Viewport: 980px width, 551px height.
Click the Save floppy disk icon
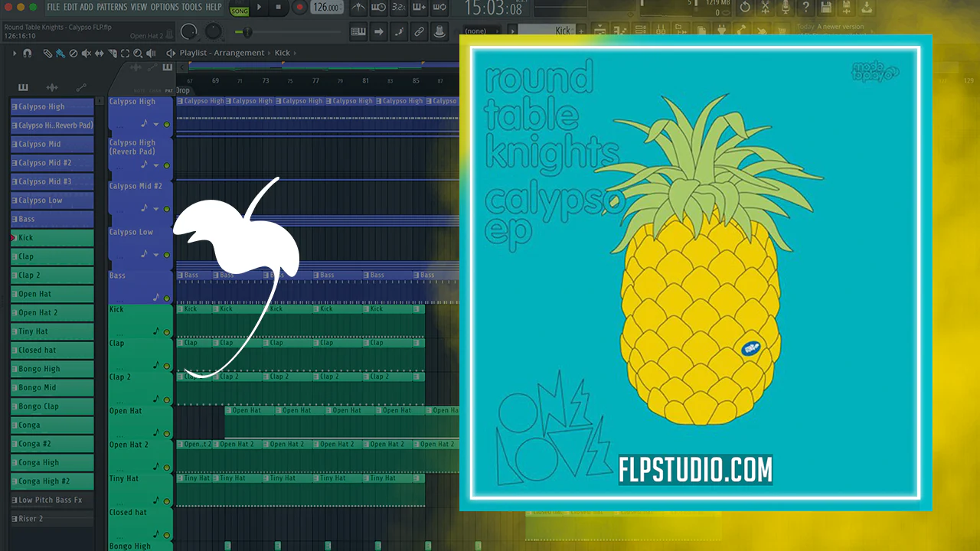click(826, 8)
